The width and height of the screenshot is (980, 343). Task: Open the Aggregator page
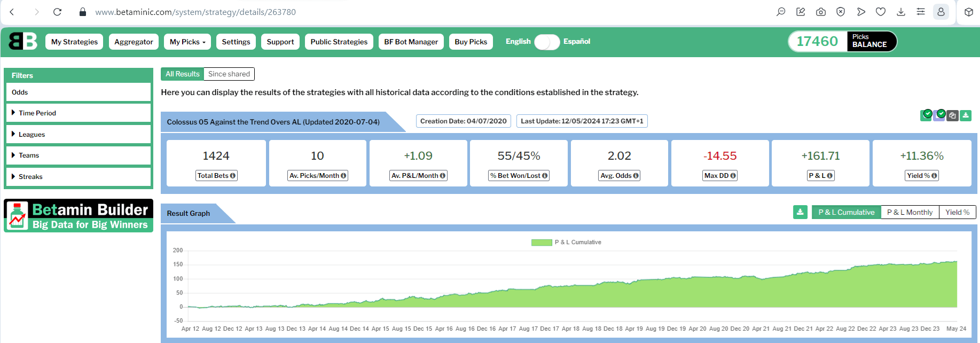134,42
